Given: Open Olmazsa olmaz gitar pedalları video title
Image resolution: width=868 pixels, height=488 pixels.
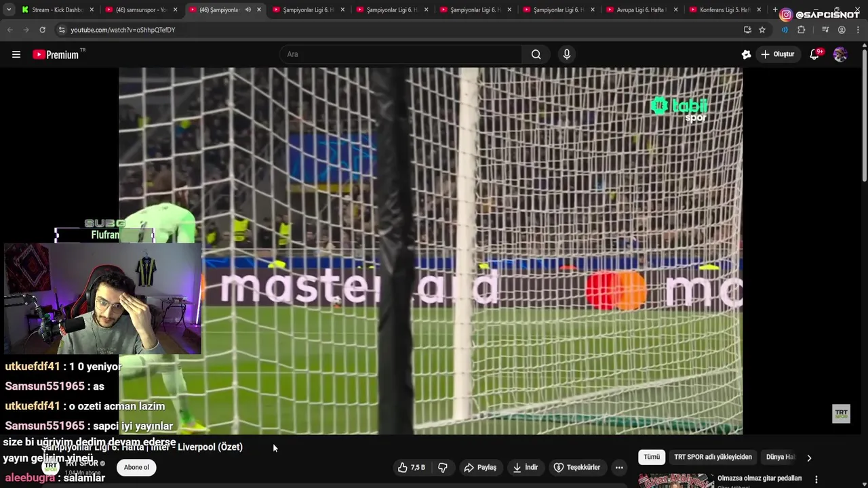Looking at the screenshot, I should coord(759,479).
